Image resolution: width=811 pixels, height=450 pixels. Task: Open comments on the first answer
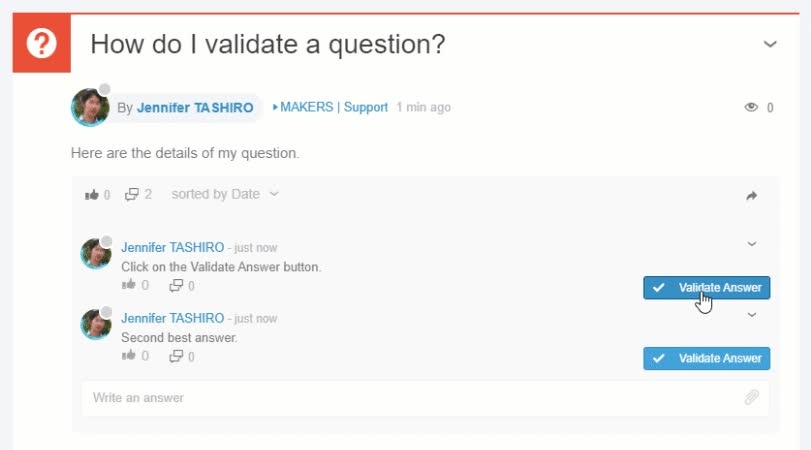pyautogui.click(x=176, y=286)
